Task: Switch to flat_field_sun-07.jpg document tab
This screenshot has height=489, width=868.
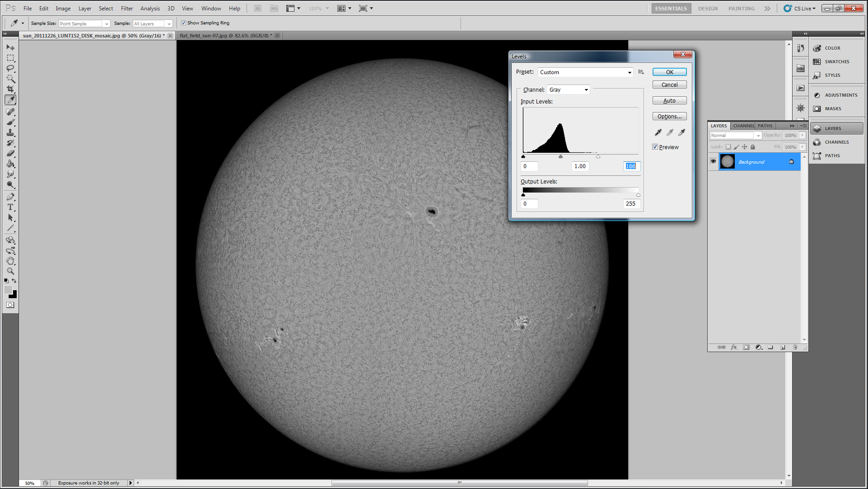Action: 225,36
